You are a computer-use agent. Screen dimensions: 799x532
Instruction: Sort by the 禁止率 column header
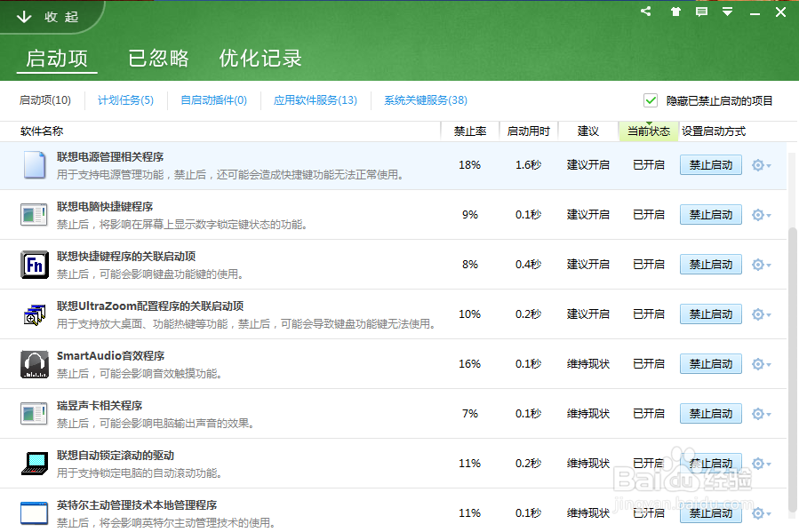(x=470, y=131)
